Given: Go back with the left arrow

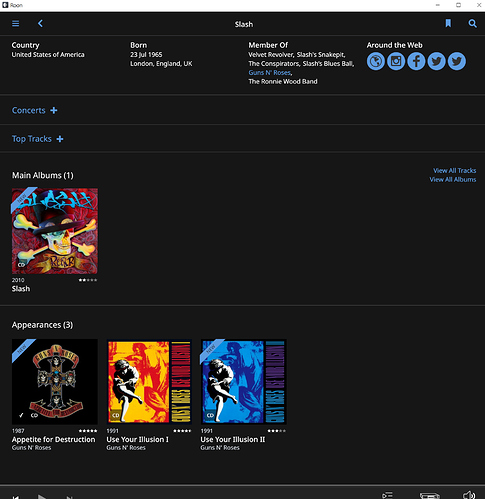Looking at the screenshot, I should point(40,24).
